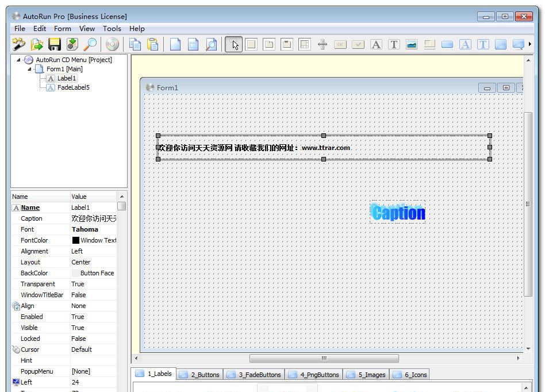Select the landscape picture image tool
Screen dimensions: 545x392
coord(412,44)
